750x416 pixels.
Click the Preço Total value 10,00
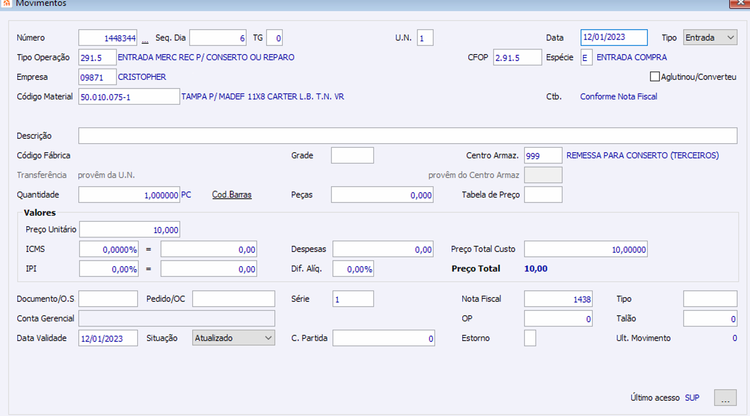click(x=536, y=269)
